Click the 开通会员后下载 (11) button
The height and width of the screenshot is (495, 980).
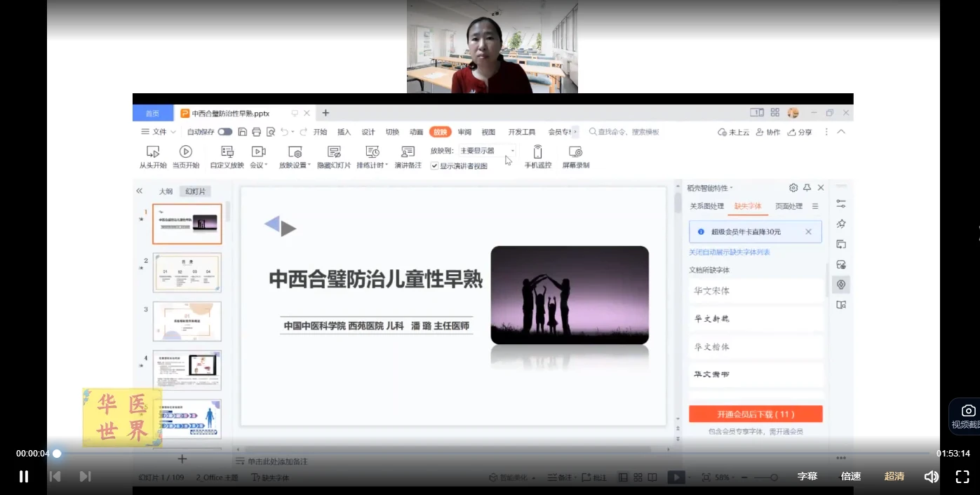(x=756, y=414)
